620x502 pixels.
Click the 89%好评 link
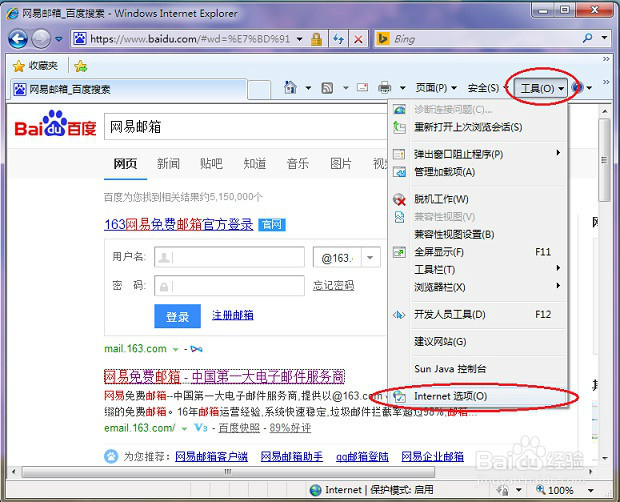(290, 428)
